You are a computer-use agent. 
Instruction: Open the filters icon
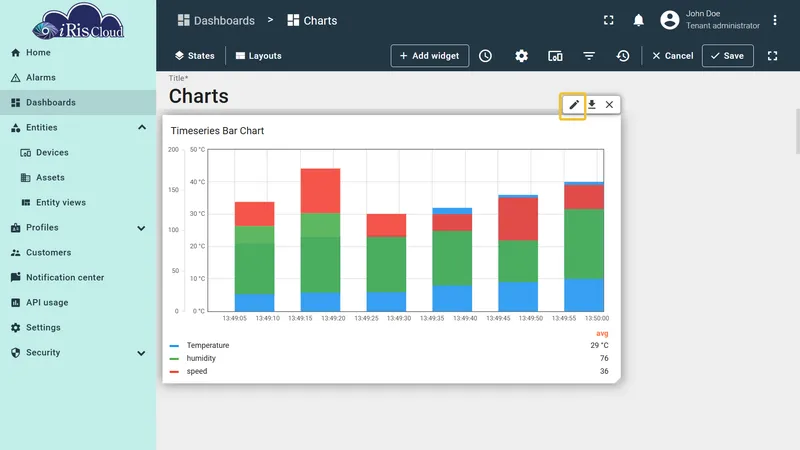(x=589, y=56)
